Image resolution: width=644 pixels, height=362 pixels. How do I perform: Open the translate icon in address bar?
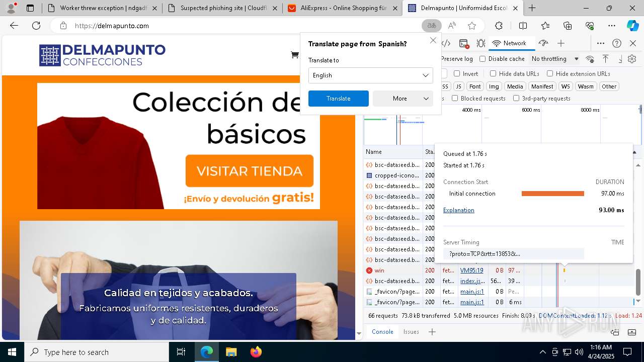432,26
